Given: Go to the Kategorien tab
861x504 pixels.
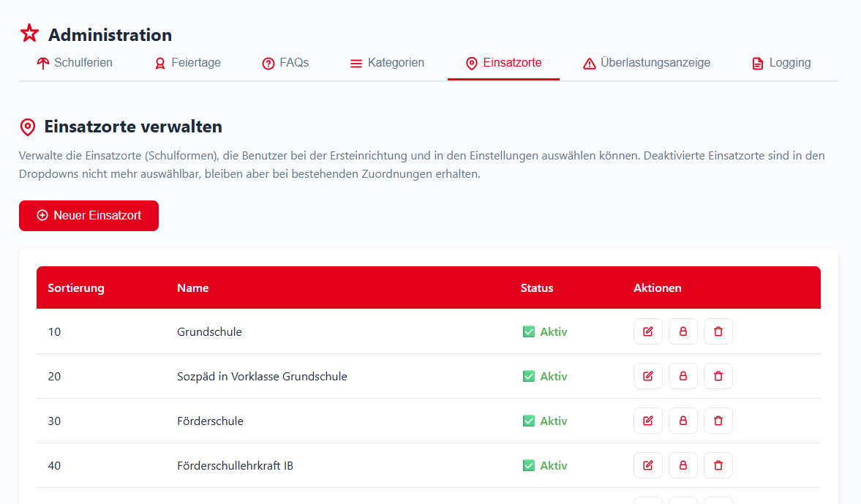Looking at the screenshot, I should coord(387,63).
